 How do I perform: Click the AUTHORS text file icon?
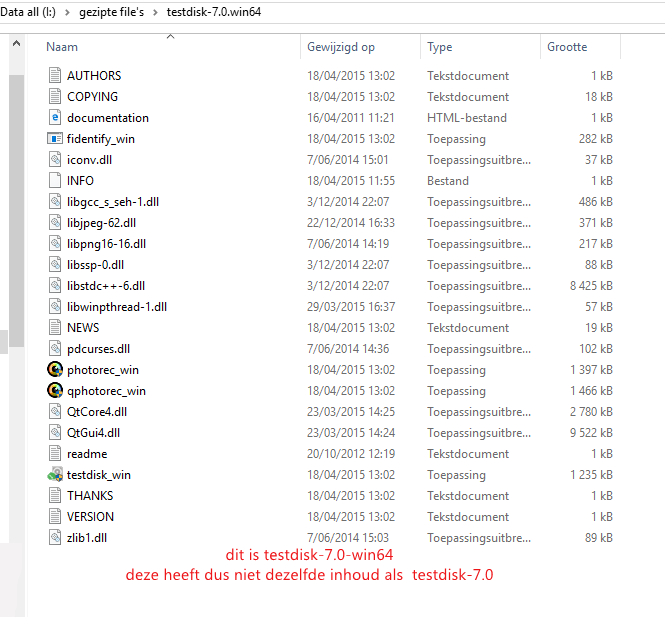55,75
